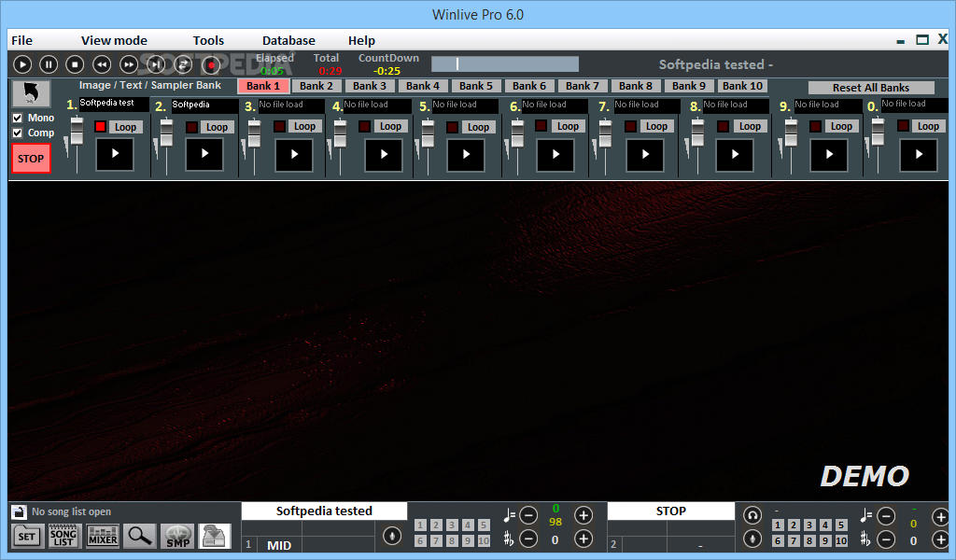
Task: Toggle Loop for sampler slot 1
Action: [x=126, y=127]
